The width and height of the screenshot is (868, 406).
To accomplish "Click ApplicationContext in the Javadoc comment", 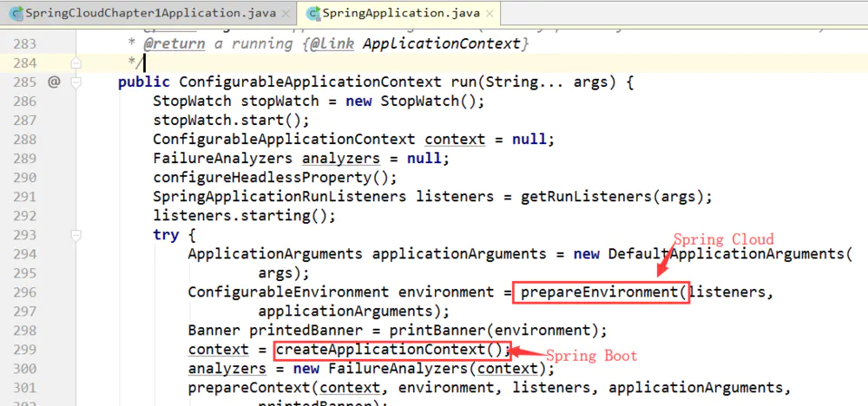I will (x=441, y=43).
